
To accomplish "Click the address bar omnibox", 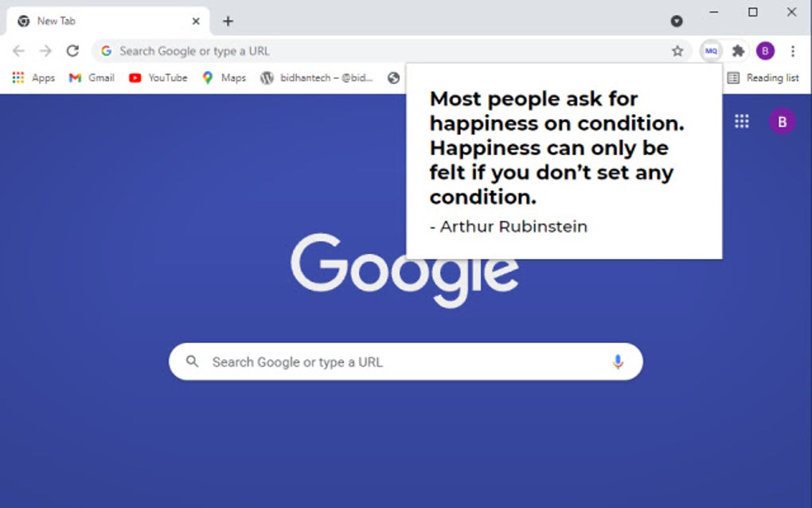I will (391, 51).
